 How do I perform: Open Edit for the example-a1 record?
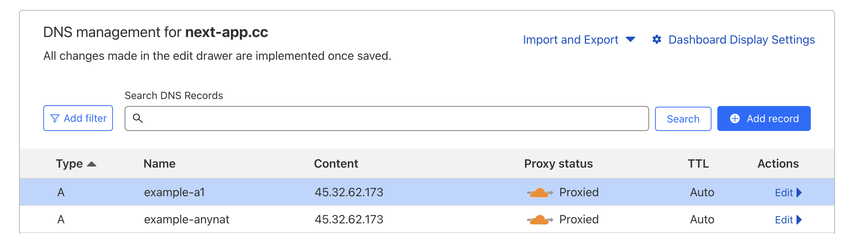(784, 193)
